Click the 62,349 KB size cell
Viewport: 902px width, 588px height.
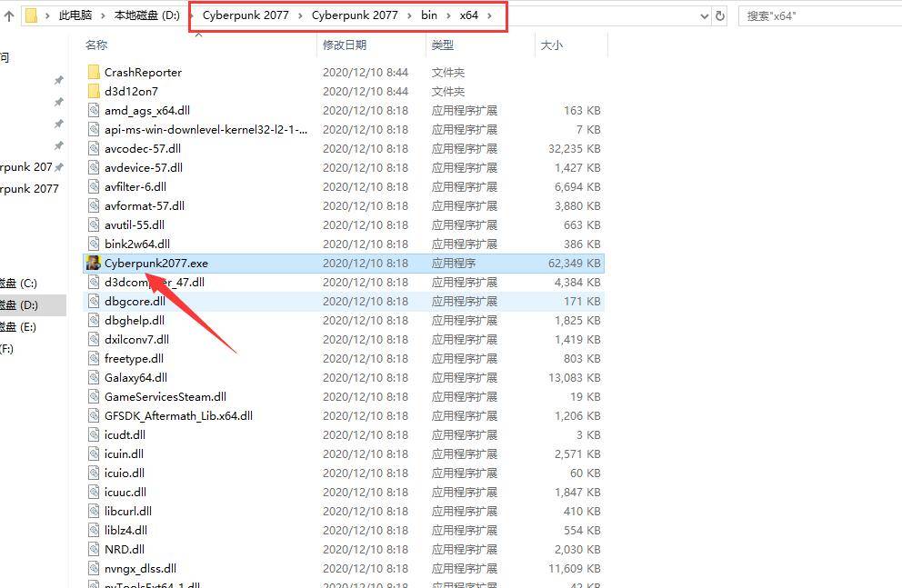(x=574, y=264)
